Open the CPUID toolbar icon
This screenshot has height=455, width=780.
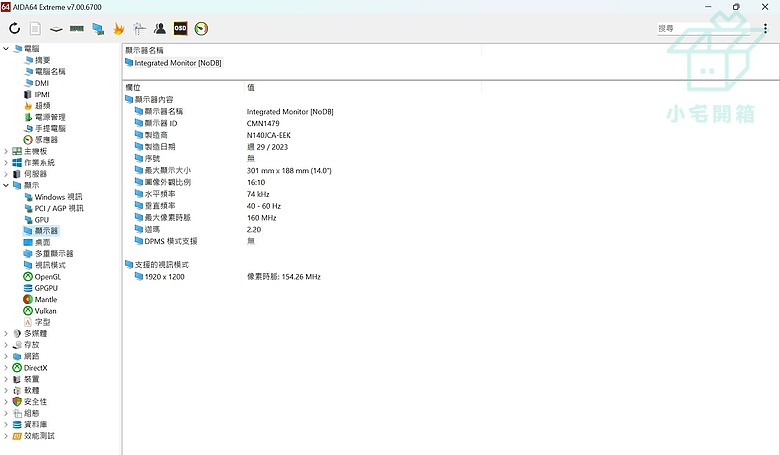click(x=139, y=29)
